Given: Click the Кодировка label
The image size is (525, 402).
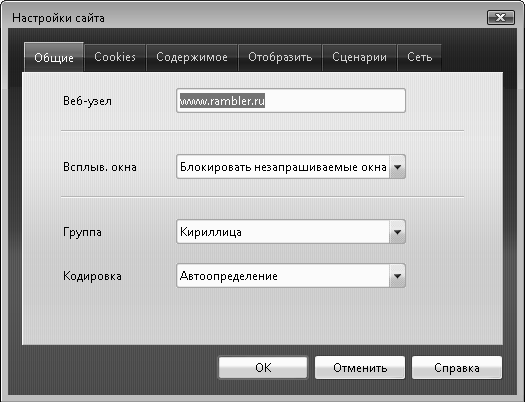Looking at the screenshot, I should pyautogui.click(x=92, y=276).
